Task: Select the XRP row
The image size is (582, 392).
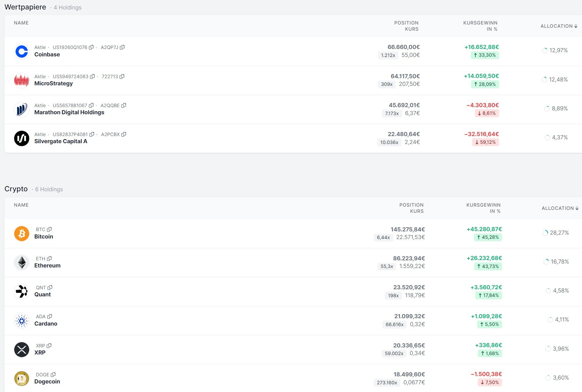Action: [x=40, y=353]
